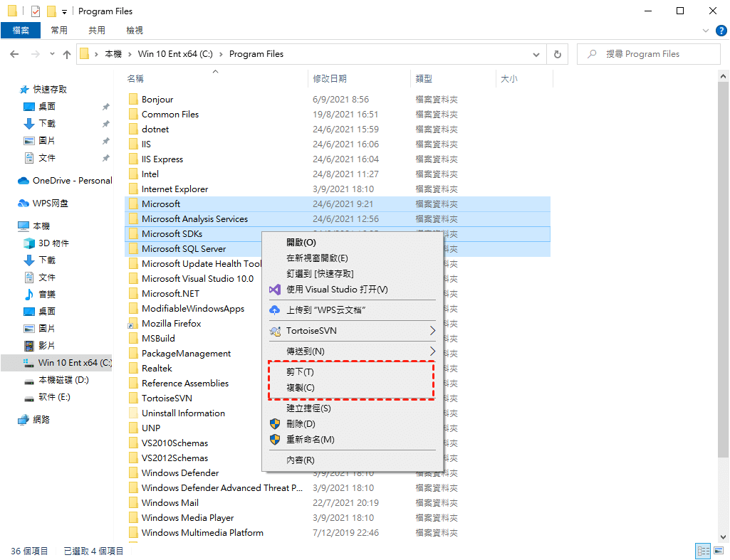Select the Windows Media Player folder

(x=187, y=518)
